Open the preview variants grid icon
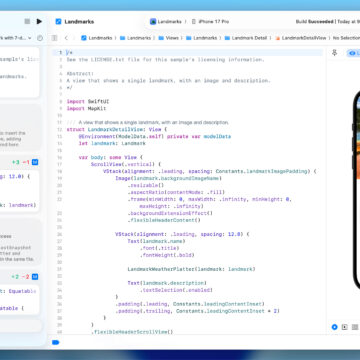The height and width of the screenshot is (360, 360). [355, 327]
